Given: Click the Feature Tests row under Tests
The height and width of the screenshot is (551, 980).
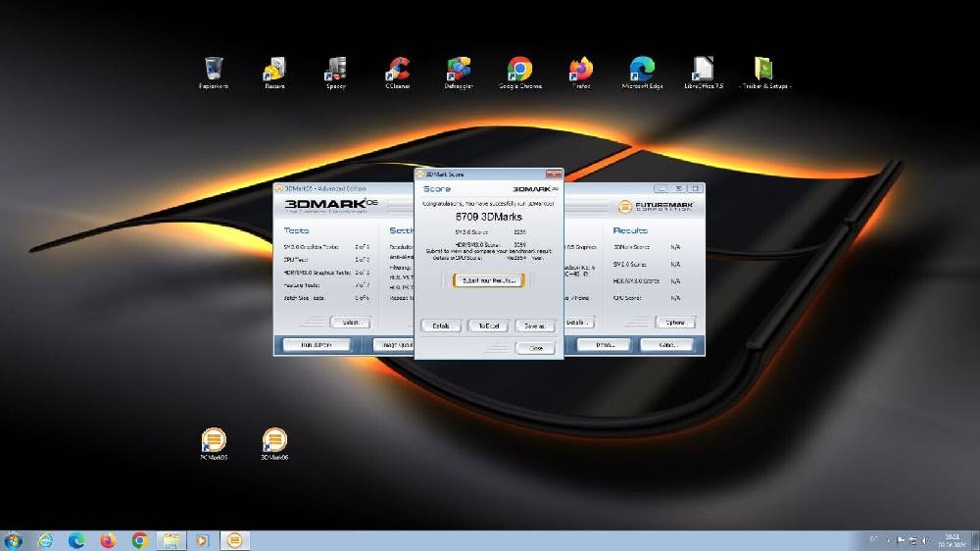Looking at the screenshot, I should (327, 285).
